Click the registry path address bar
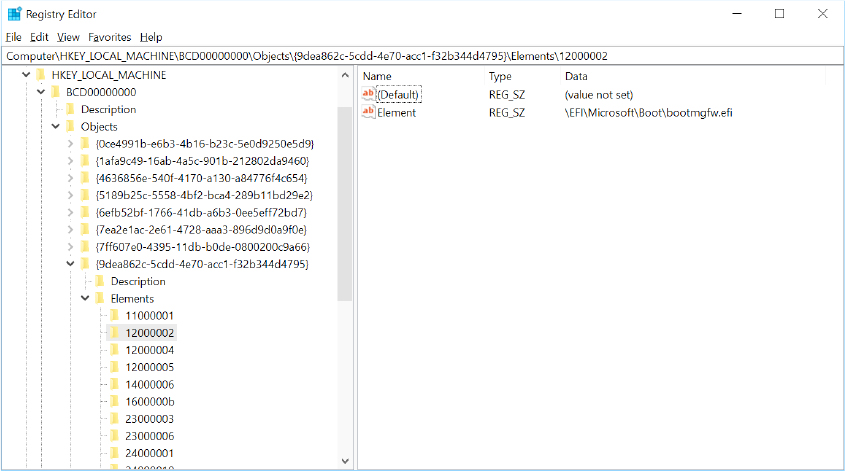 coord(422,56)
